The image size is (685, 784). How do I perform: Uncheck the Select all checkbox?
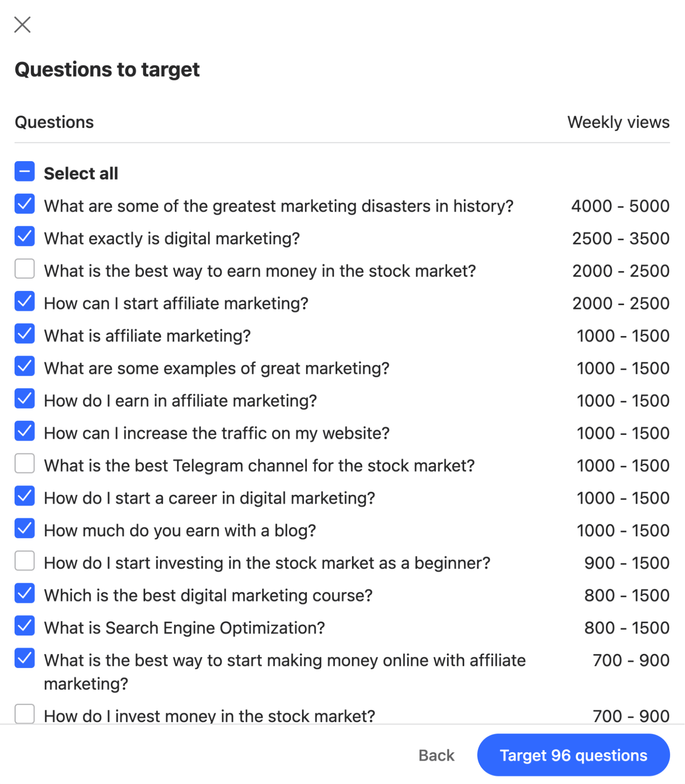[x=24, y=172]
